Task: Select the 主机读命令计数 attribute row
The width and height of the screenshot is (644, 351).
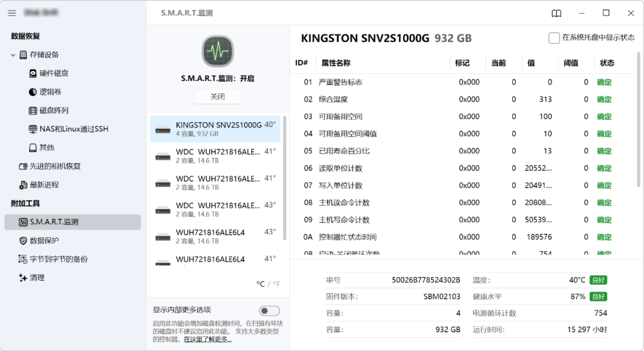Action: point(463,203)
